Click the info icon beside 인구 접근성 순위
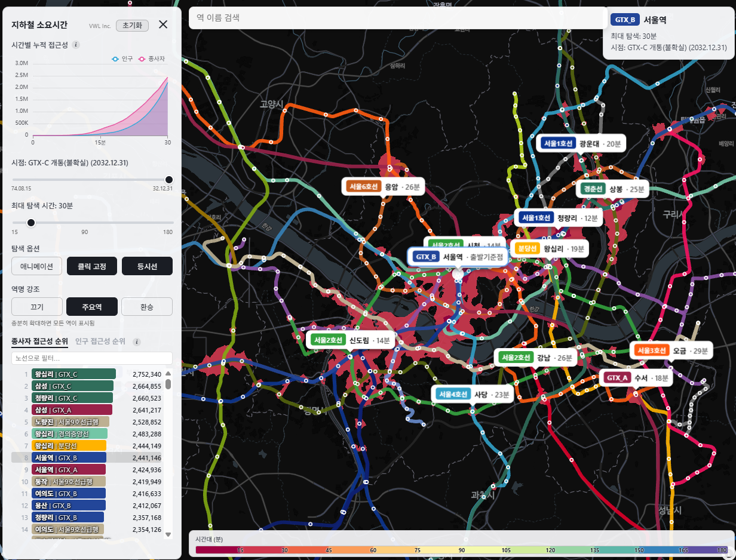736x560 pixels. pos(137,342)
